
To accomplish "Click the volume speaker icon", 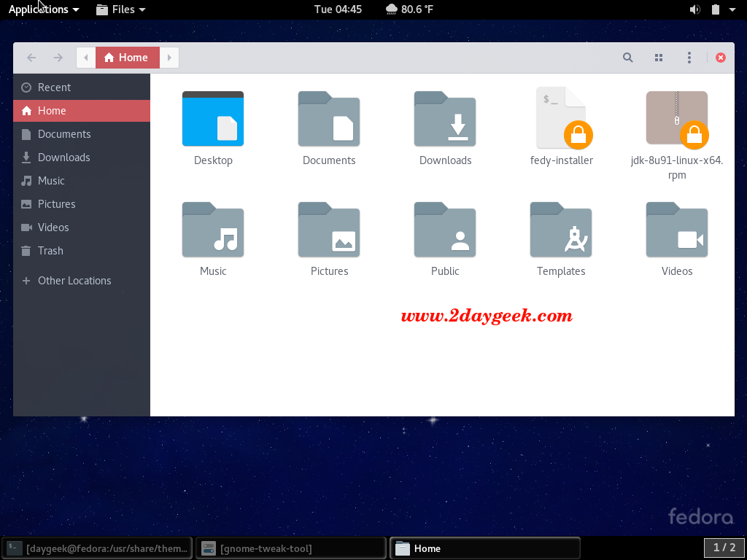I will (x=695, y=9).
